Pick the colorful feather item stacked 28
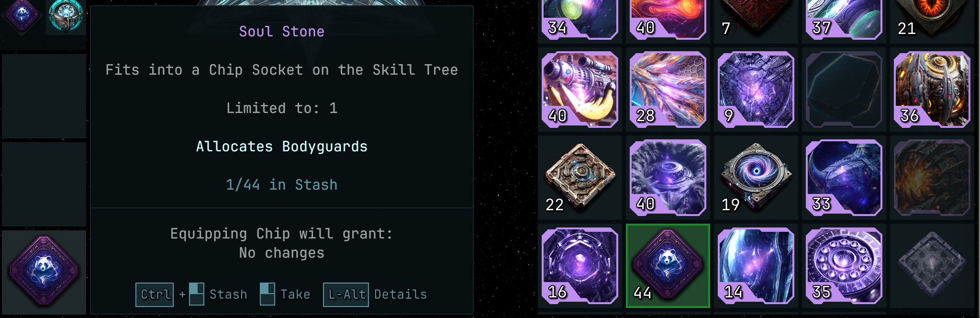The image size is (980, 318). [x=668, y=90]
